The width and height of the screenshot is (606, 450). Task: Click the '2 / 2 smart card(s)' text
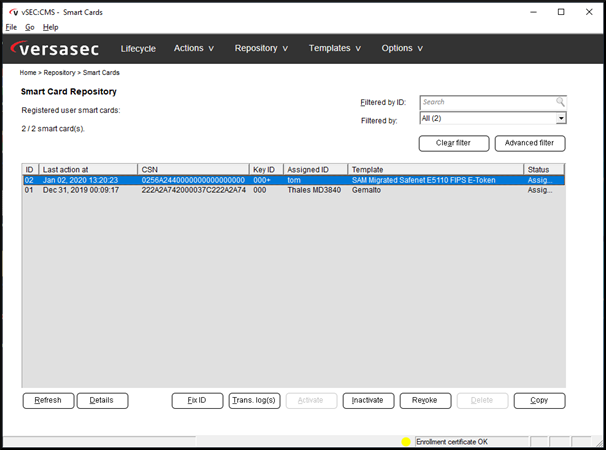[x=53, y=129]
